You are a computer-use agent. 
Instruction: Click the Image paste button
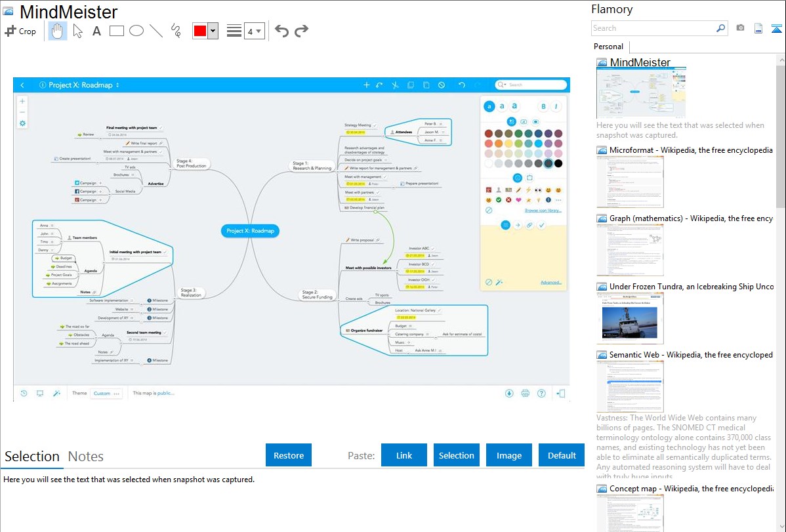pyautogui.click(x=508, y=455)
